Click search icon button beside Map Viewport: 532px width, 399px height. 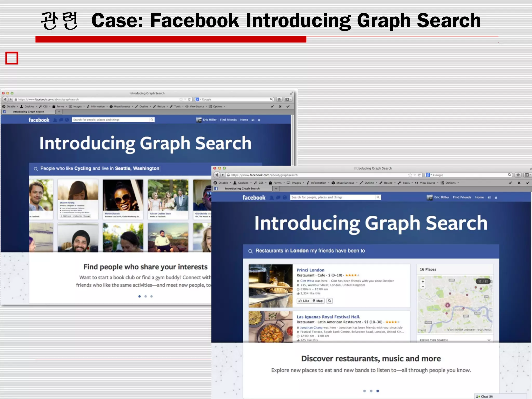coord(329,301)
